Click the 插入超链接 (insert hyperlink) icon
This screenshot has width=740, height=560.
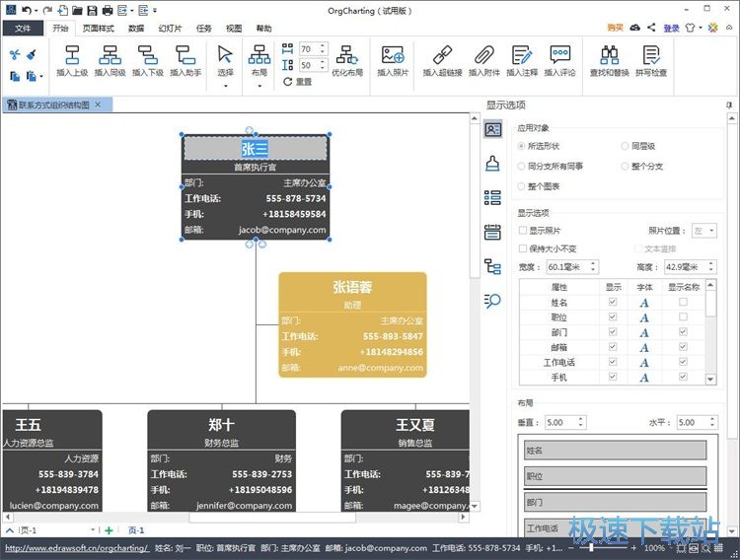click(442, 55)
